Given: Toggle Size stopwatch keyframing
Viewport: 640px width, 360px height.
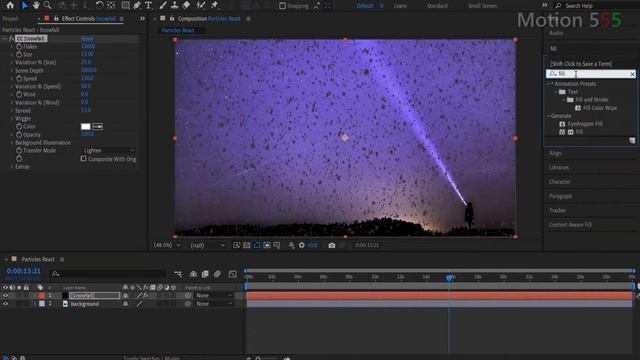Looking at the screenshot, I should coord(19,54).
